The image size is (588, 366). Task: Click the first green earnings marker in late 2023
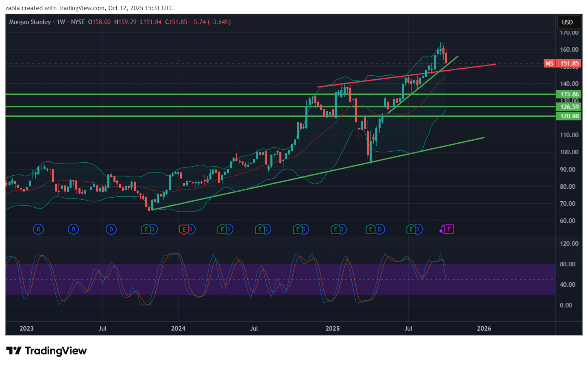pos(146,229)
